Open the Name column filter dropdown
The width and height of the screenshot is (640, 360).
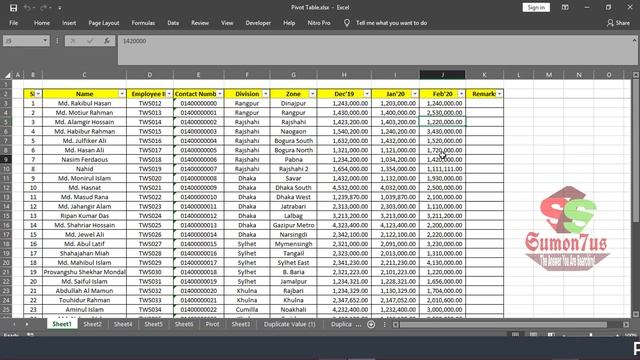(x=122, y=94)
